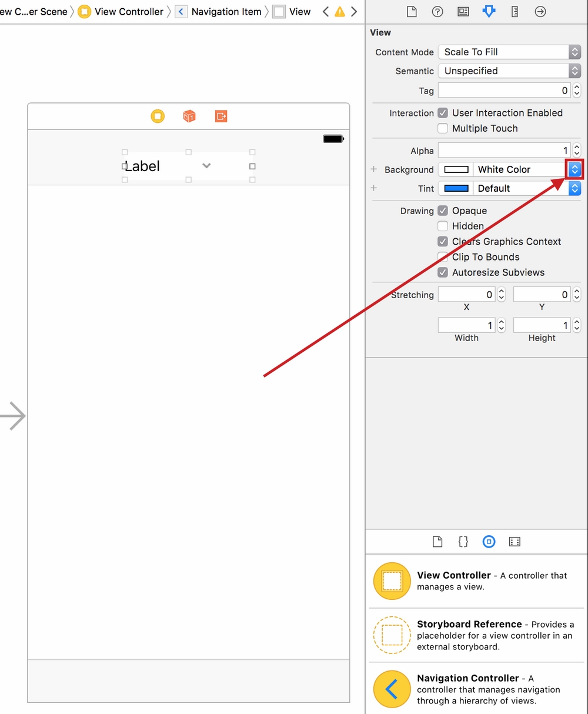Switch to the Size inspector ruler icon

(514, 12)
